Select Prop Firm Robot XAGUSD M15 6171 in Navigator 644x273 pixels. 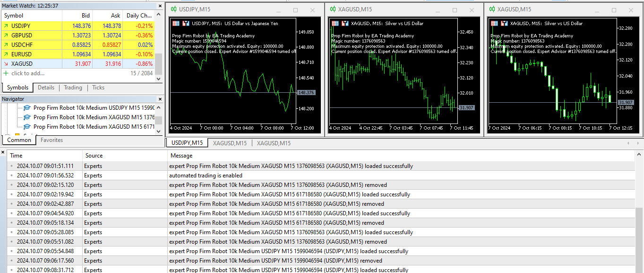point(94,127)
